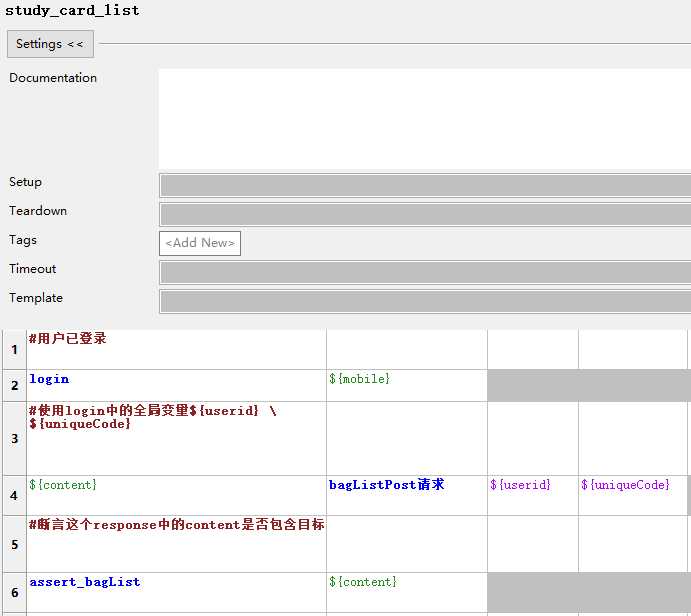The image size is (691, 616).
Task: Click the Setup label
Action: pos(25,182)
